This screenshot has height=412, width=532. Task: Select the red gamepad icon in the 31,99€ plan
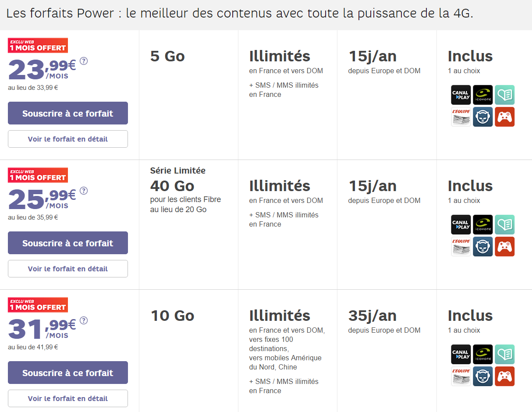(x=504, y=376)
